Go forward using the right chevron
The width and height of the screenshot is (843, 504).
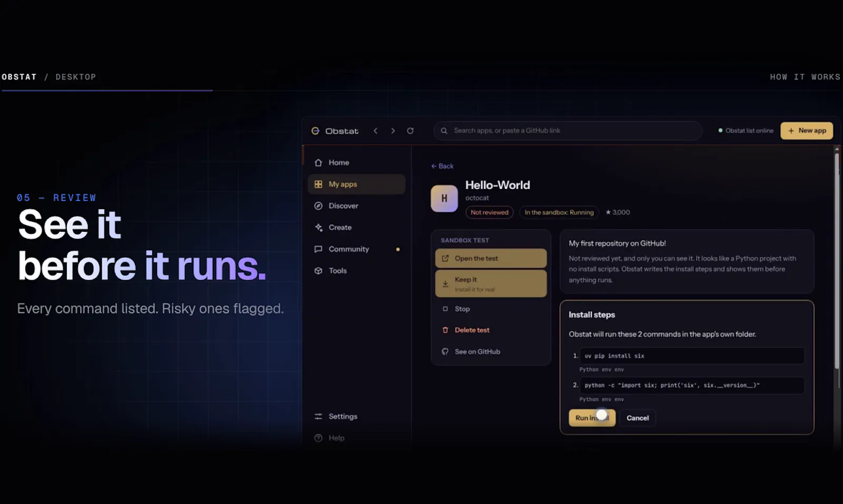(x=393, y=131)
